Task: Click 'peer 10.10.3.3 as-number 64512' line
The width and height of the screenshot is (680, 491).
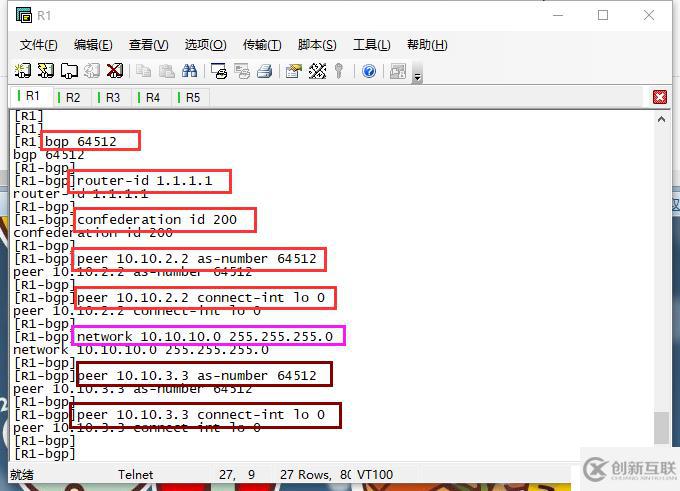Action: click(x=196, y=376)
